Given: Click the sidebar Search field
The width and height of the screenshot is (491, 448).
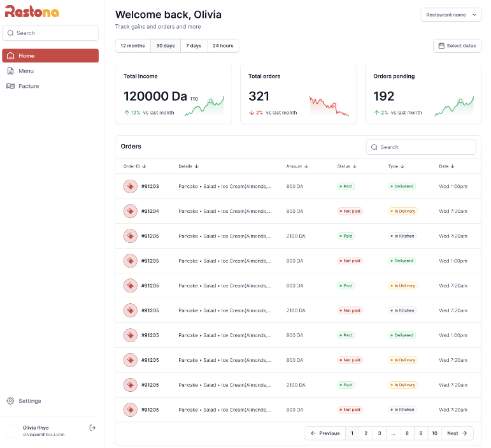Looking at the screenshot, I should [x=50, y=33].
